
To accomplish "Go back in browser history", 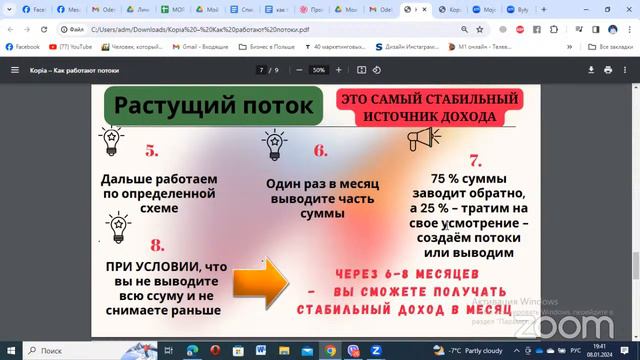I will (x=10, y=29).
